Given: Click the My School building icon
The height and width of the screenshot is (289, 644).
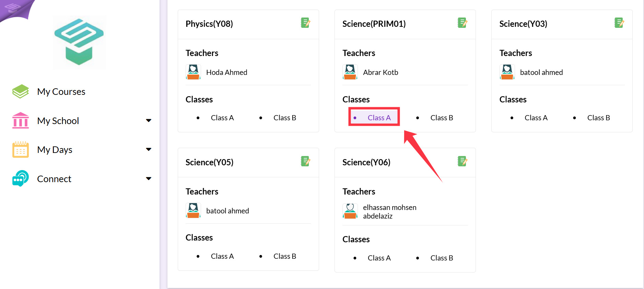Looking at the screenshot, I should coord(21,121).
